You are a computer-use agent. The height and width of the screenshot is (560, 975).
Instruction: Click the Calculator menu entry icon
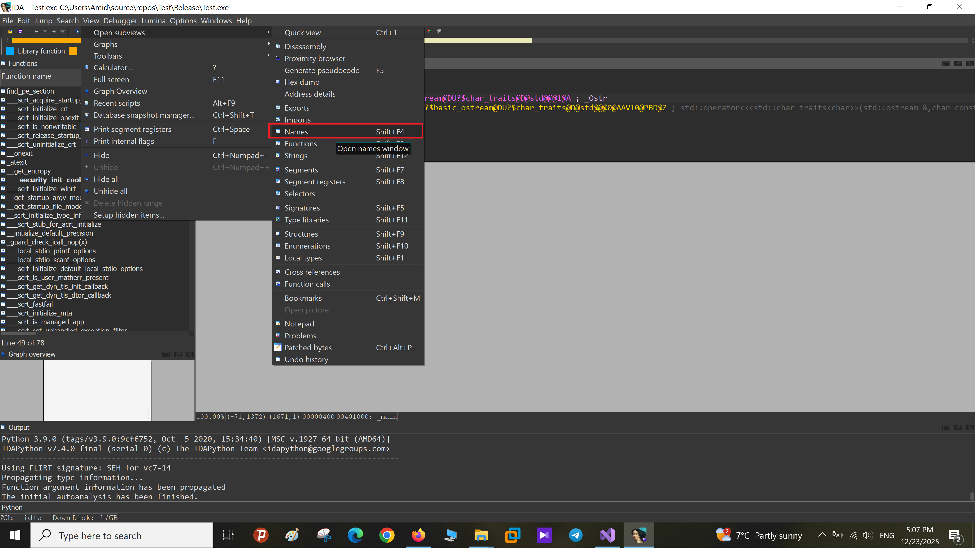[87, 67]
